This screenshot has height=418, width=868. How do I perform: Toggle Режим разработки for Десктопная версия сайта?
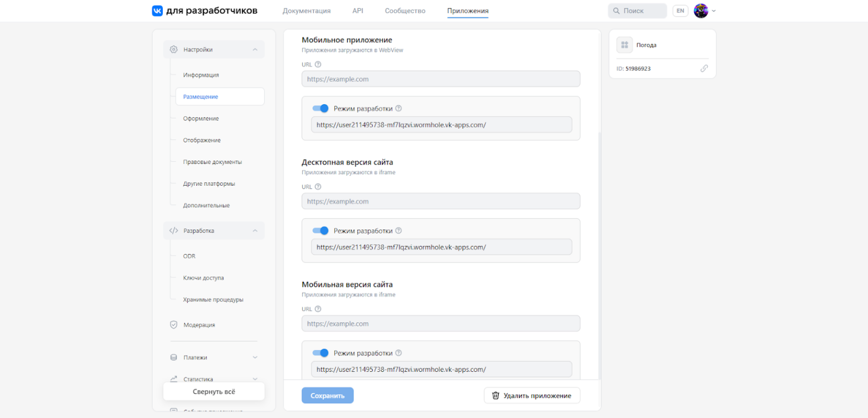(x=321, y=231)
